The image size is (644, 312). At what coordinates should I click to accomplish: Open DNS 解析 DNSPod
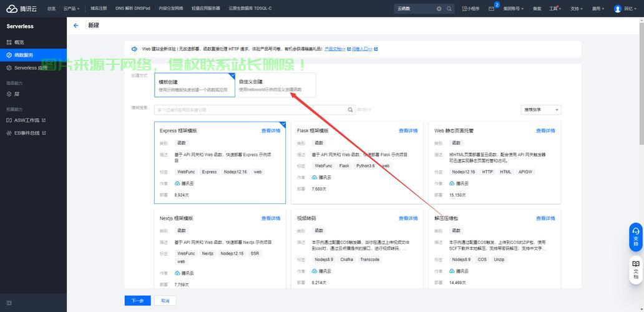[x=133, y=9]
